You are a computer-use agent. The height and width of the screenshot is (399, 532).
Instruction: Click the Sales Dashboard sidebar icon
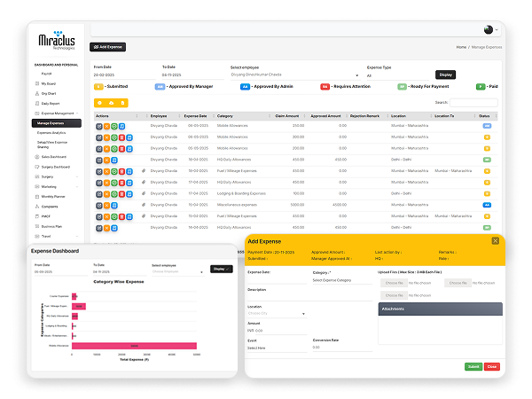point(37,157)
